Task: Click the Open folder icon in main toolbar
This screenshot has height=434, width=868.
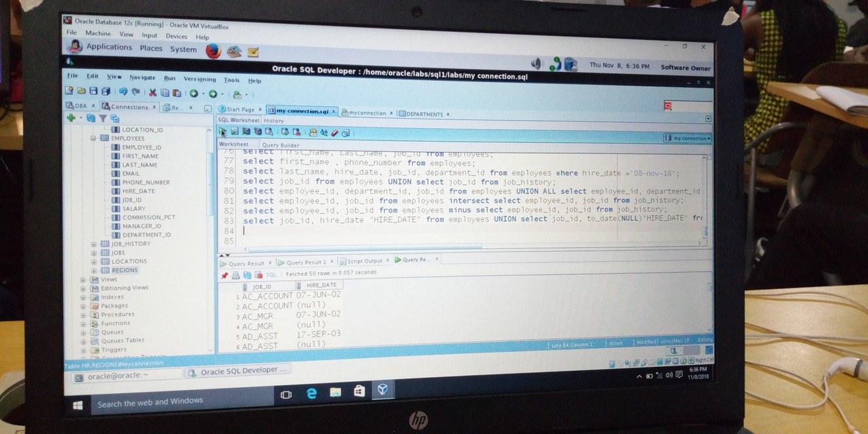Action: tap(81, 91)
